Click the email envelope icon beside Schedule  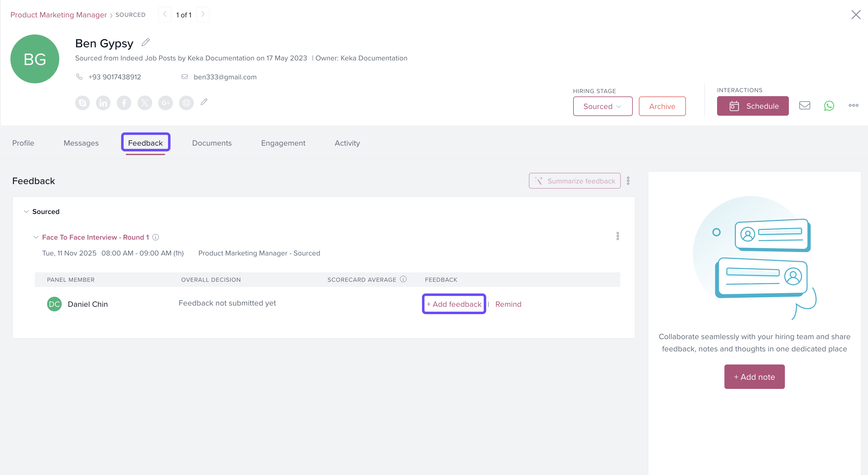tap(804, 106)
